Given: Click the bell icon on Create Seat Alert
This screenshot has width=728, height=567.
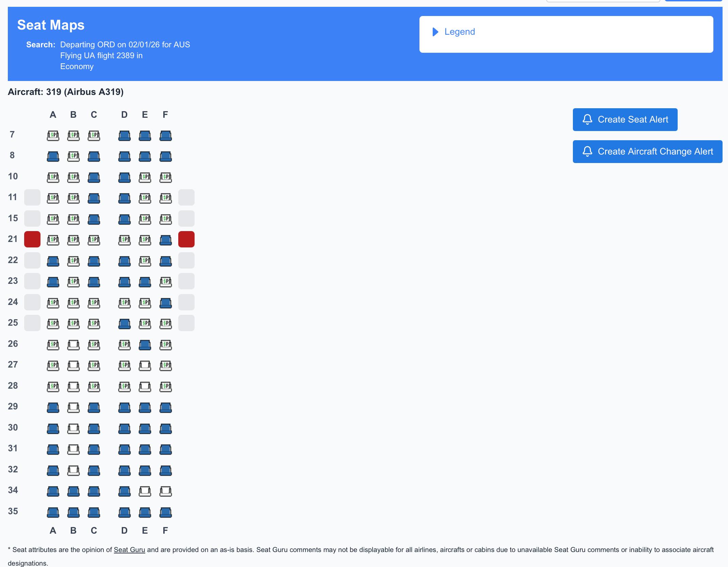Looking at the screenshot, I should coord(587,119).
